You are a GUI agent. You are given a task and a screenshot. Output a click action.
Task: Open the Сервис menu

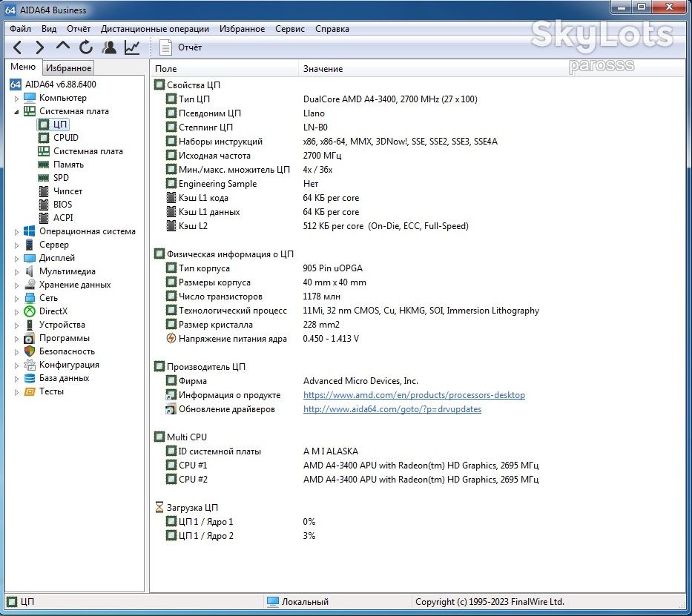[x=290, y=29]
